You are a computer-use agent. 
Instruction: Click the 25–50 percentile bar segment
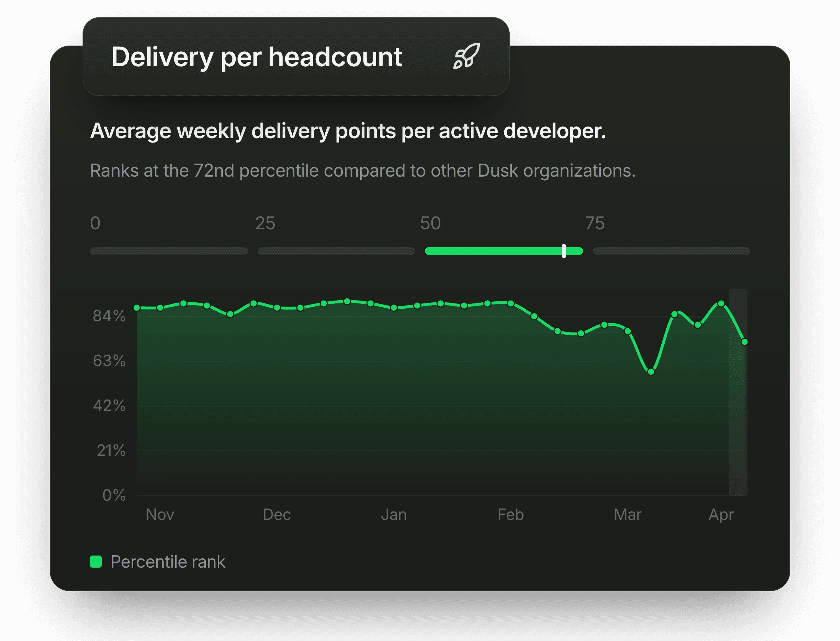pyautogui.click(x=336, y=251)
